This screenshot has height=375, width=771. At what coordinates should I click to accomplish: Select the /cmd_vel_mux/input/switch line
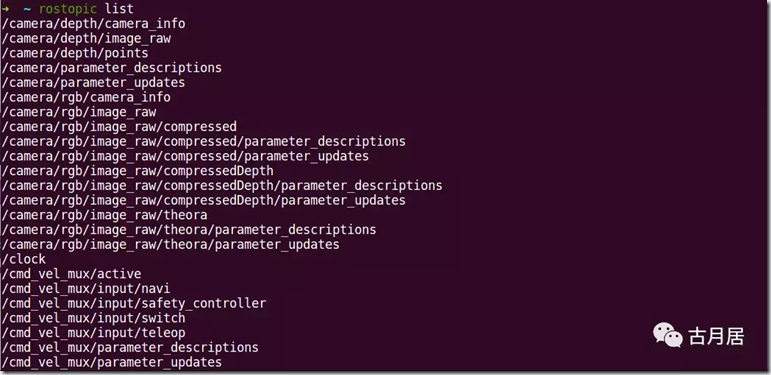click(x=93, y=318)
